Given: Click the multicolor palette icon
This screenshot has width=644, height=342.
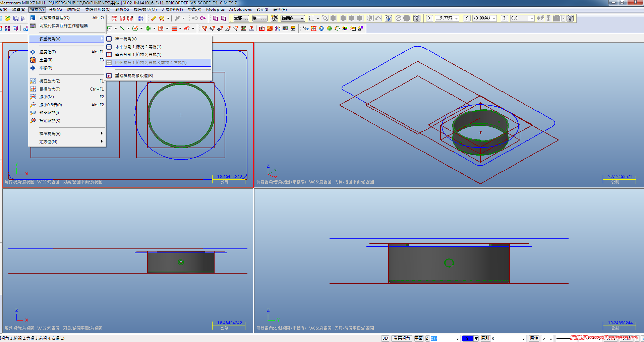Looking at the screenshot, I should [x=345, y=28].
